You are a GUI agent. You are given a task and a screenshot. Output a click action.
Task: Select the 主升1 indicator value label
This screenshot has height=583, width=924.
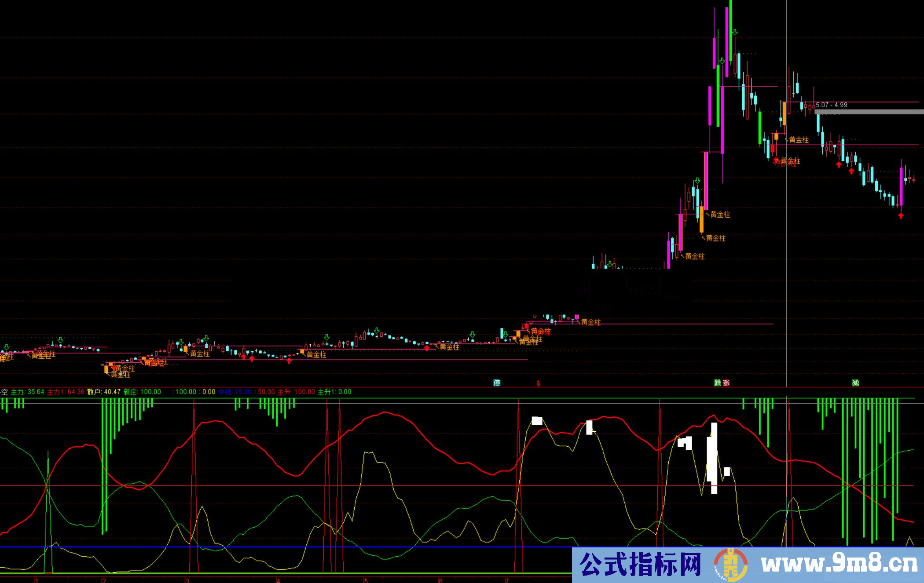pyautogui.click(x=334, y=392)
